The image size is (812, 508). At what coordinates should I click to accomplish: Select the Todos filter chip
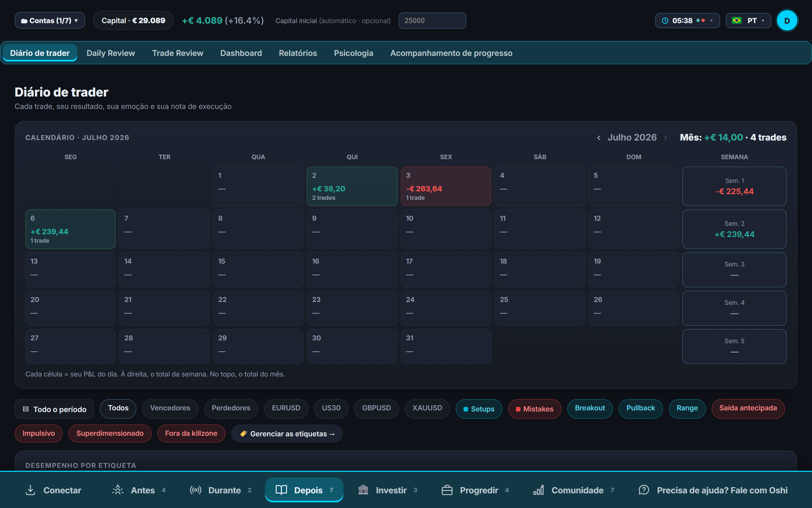(x=118, y=408)
